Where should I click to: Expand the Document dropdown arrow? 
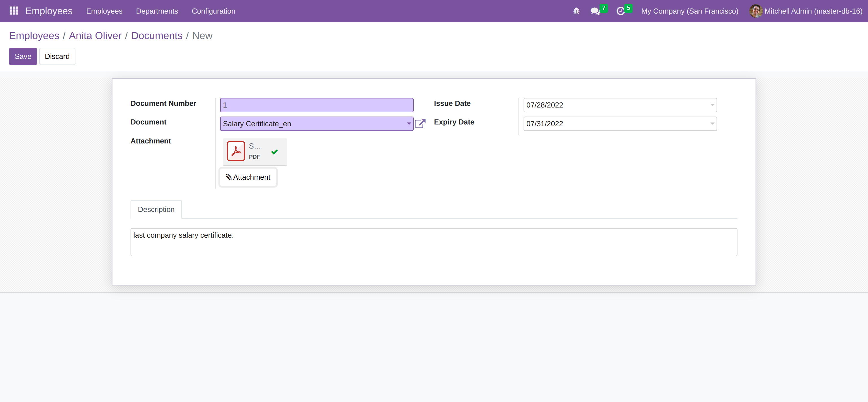[409, 124]
